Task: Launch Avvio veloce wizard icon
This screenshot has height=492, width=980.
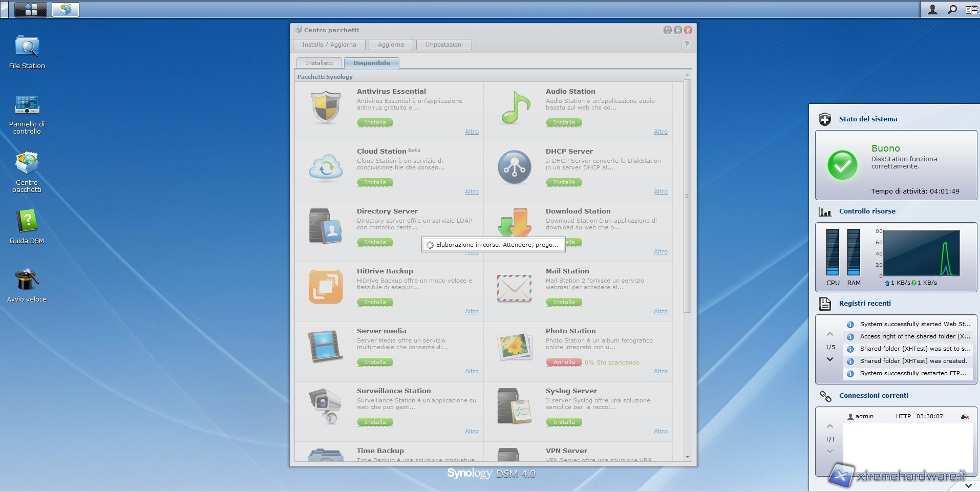Action: click(x=27, y=281)
